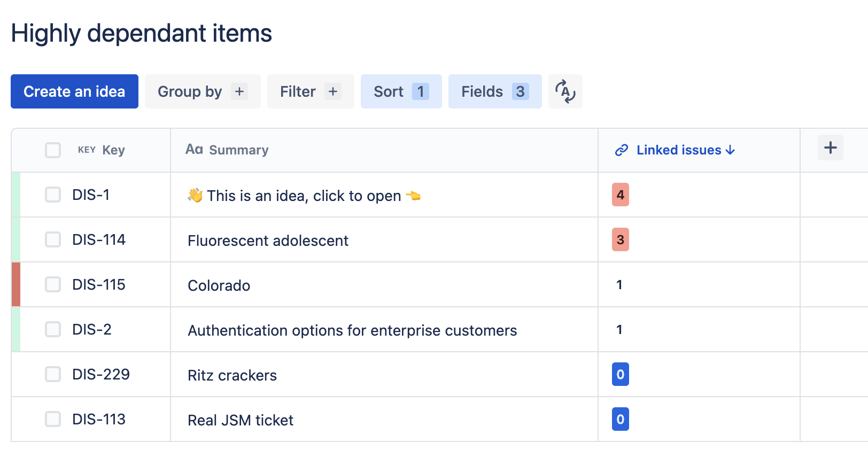The height and width of the screenshot is (465, 868).
Task: Click the auto-save sync icon
Action: 565,91
